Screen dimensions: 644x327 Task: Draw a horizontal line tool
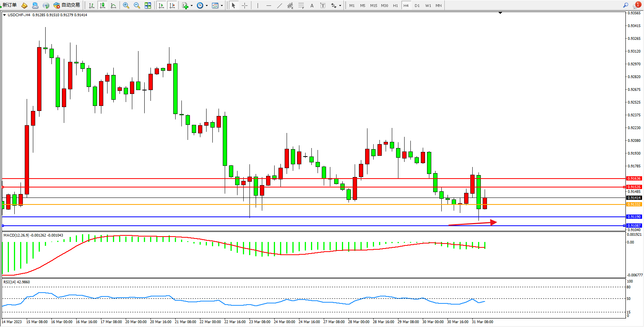268,5
